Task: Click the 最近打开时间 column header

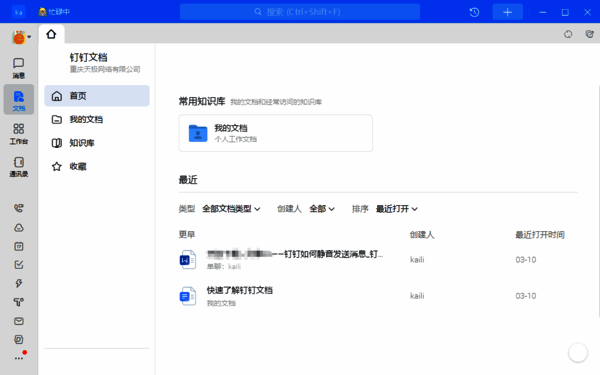Action: pos(540,235)
